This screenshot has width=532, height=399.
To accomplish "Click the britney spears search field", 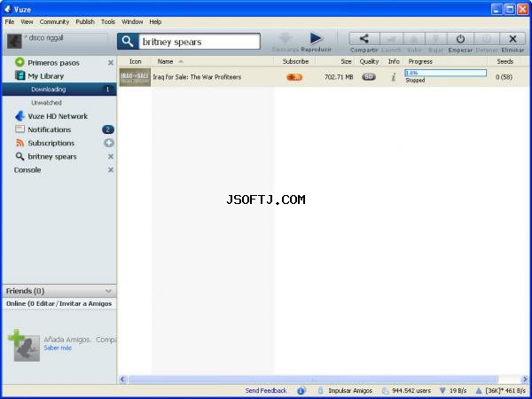I will (199, 42).
